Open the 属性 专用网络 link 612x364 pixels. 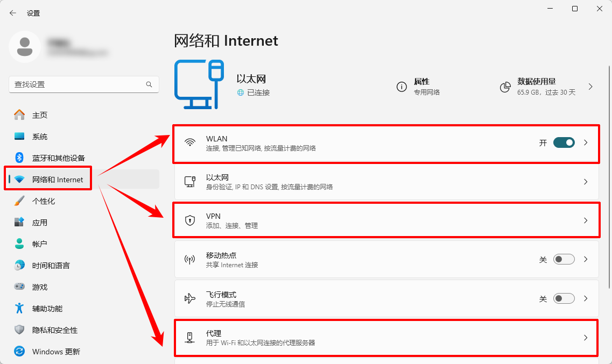click(x=418, y=87)
